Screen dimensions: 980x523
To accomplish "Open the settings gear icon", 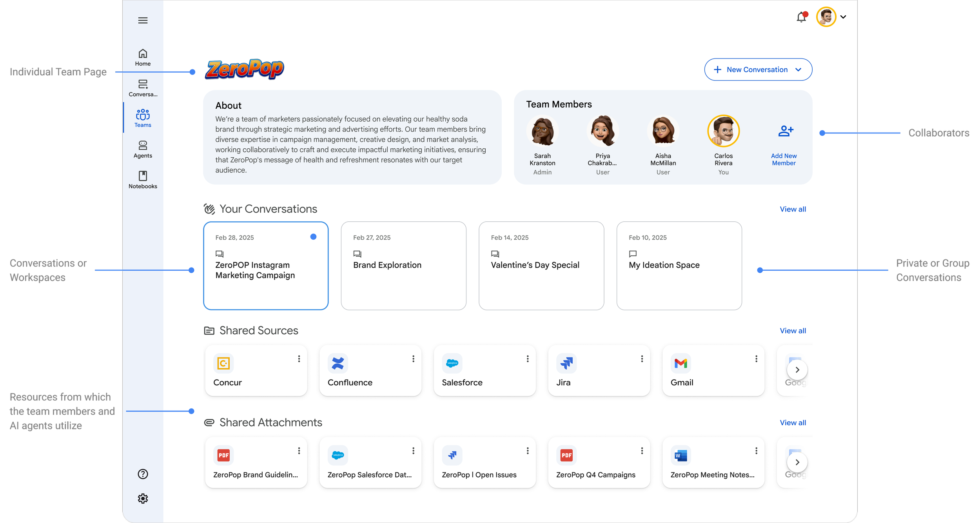I will click(x=143, y=498).
